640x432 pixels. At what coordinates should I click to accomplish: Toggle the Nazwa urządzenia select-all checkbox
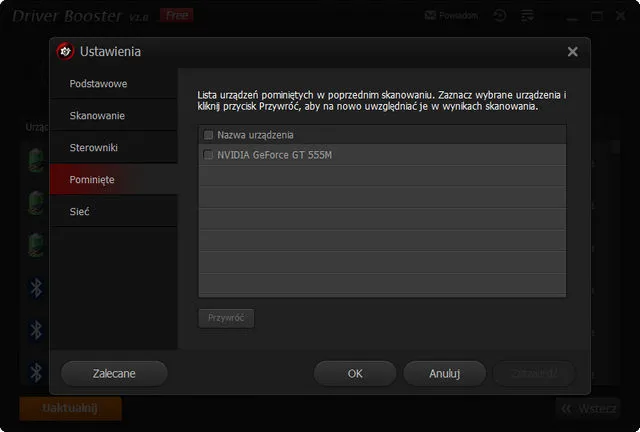[208, 135]
